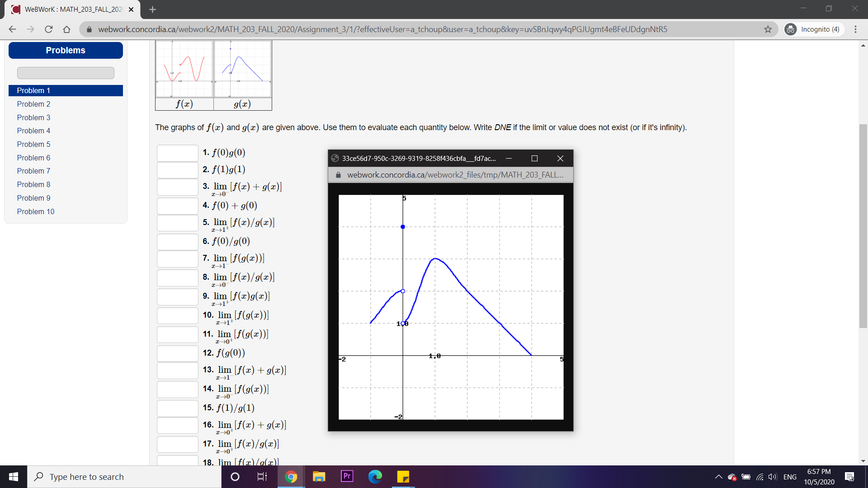Click the home button in Chrome toolbar
Image resolution: width=868 pixels, height=488 pixels.
point(67,29)
